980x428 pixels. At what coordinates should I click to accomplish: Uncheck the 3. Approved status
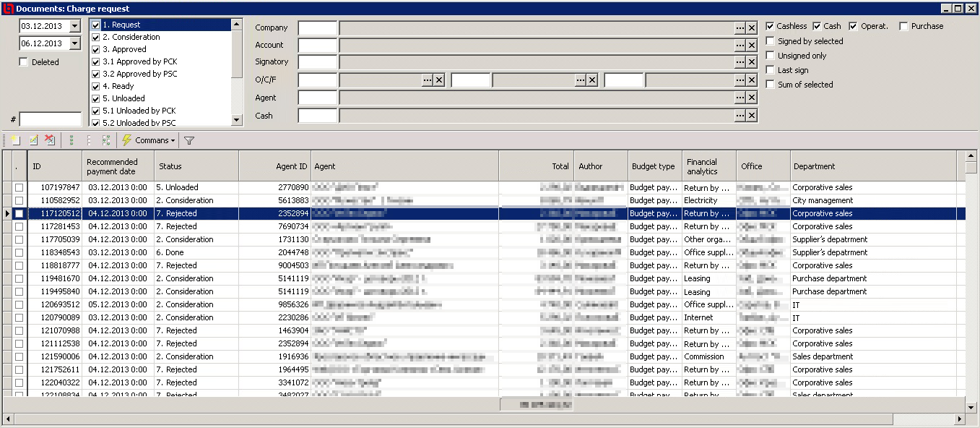(x=96, y=49)
